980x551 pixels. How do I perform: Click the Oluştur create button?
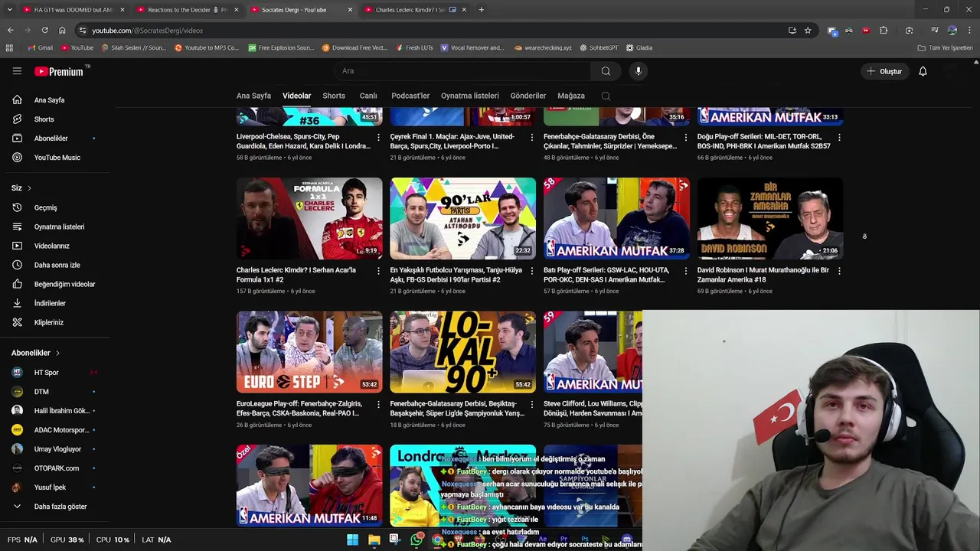tap(884, 71)
